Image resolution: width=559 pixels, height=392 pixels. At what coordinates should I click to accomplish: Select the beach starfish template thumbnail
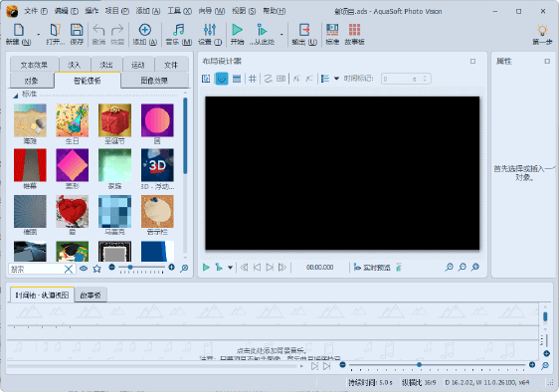tap(30, 120)
